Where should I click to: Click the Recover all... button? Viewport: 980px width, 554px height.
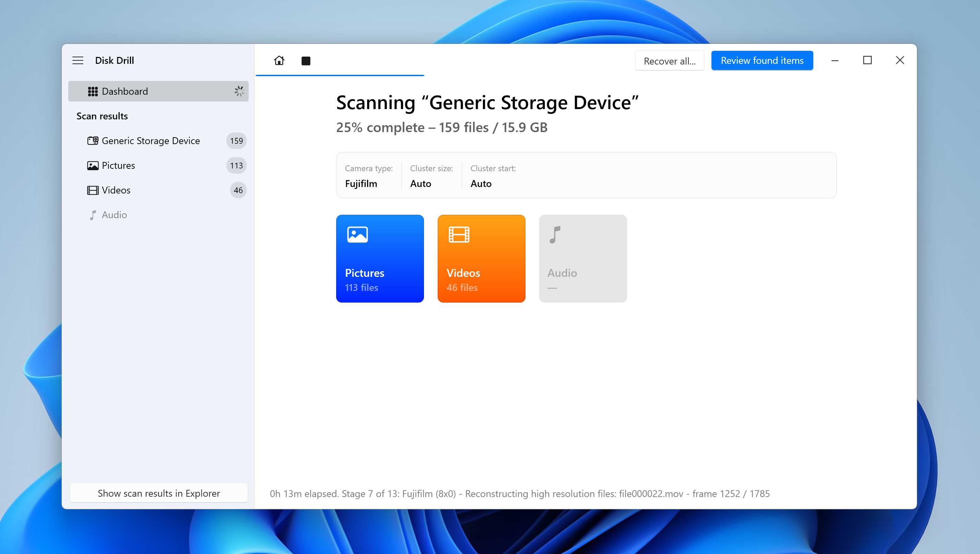[670, 60]
